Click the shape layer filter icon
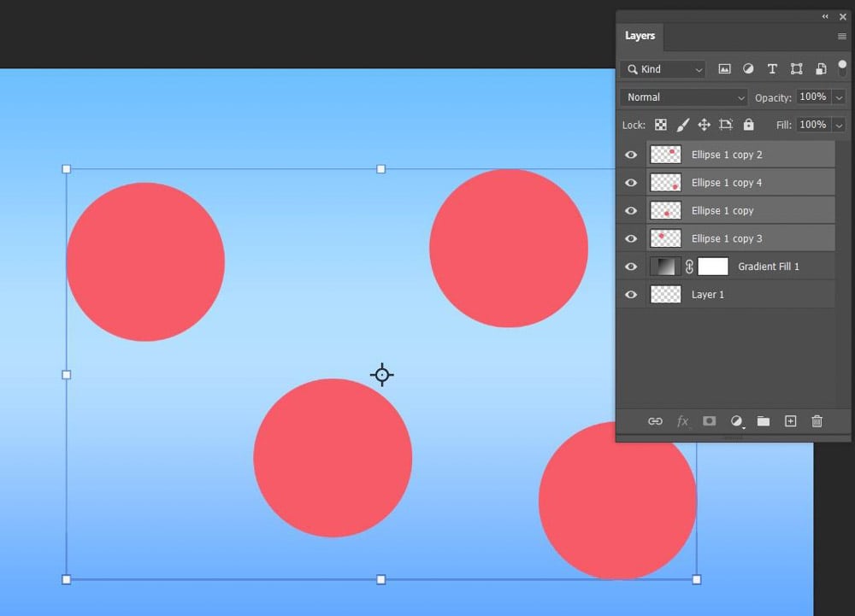855x616 pixels. pos(796,69)
